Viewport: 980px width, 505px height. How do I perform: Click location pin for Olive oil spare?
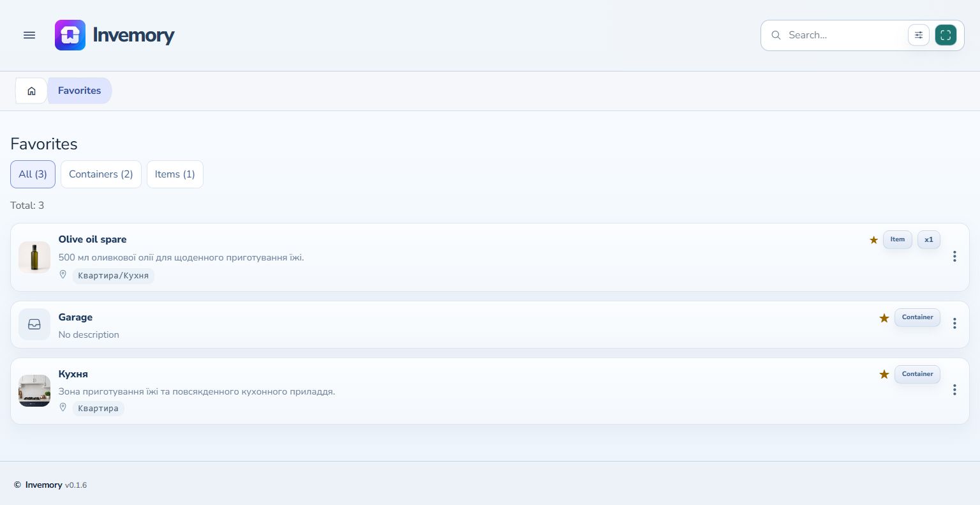[63, 275]
